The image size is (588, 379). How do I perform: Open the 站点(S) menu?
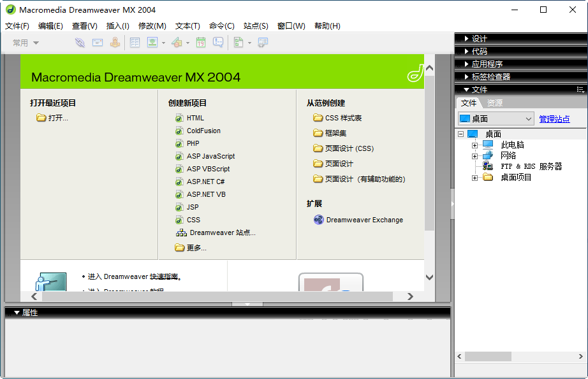(x=256, y=26)
